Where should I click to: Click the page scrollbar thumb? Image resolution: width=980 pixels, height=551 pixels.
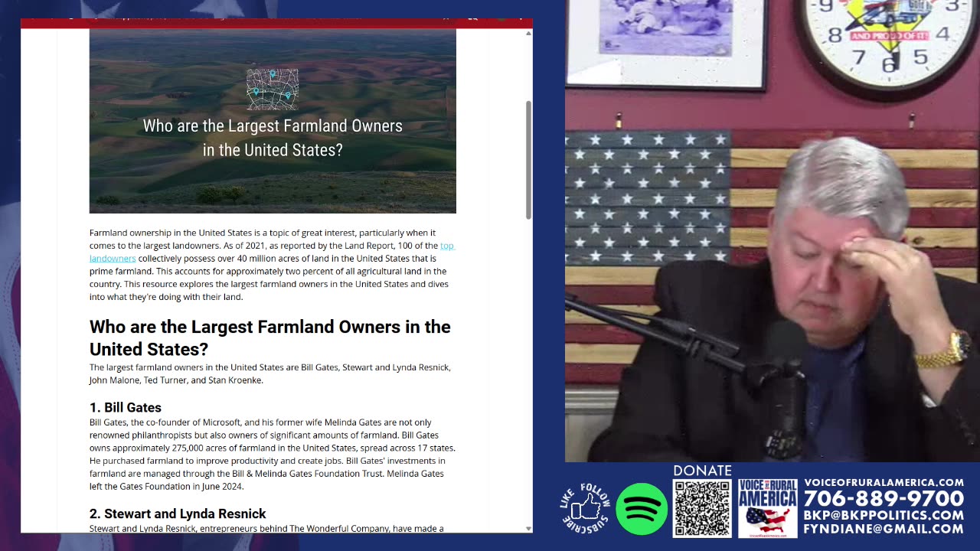528,160
